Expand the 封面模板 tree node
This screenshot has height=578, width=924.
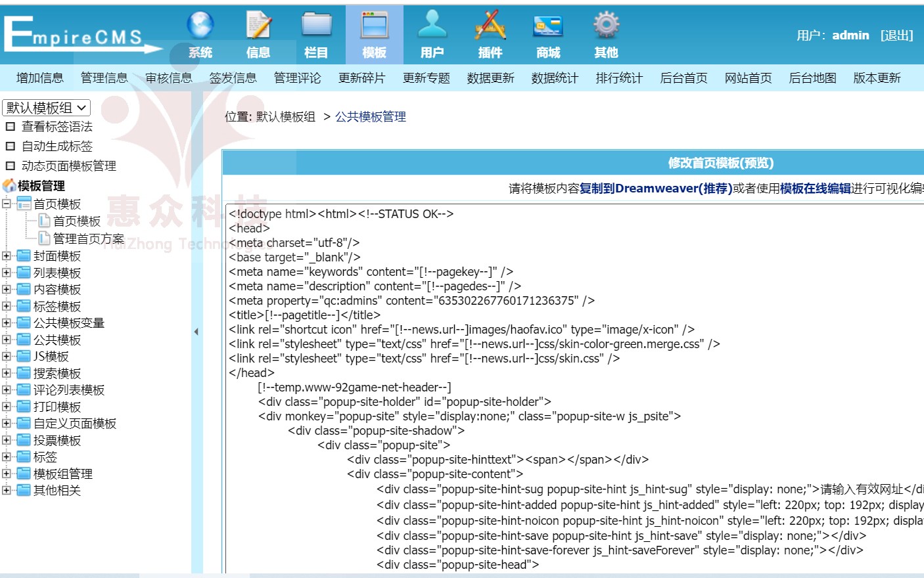[7, 256]
